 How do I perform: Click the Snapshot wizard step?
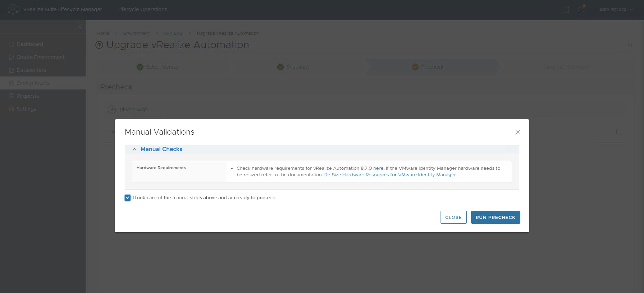293,67
